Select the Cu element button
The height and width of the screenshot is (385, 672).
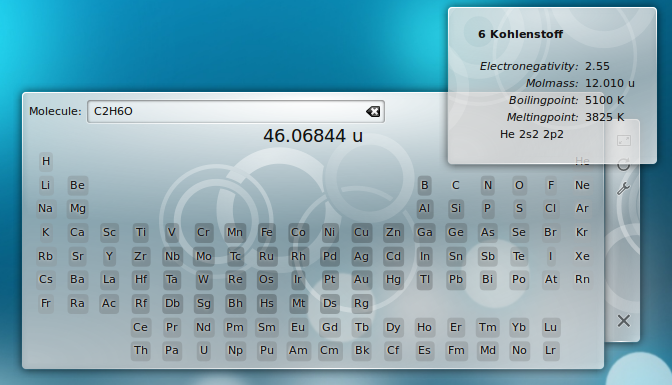click(361, 232)
